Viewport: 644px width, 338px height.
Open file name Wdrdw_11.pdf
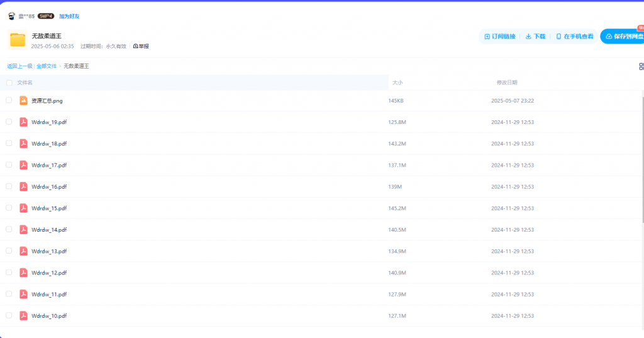coord(49,295)
